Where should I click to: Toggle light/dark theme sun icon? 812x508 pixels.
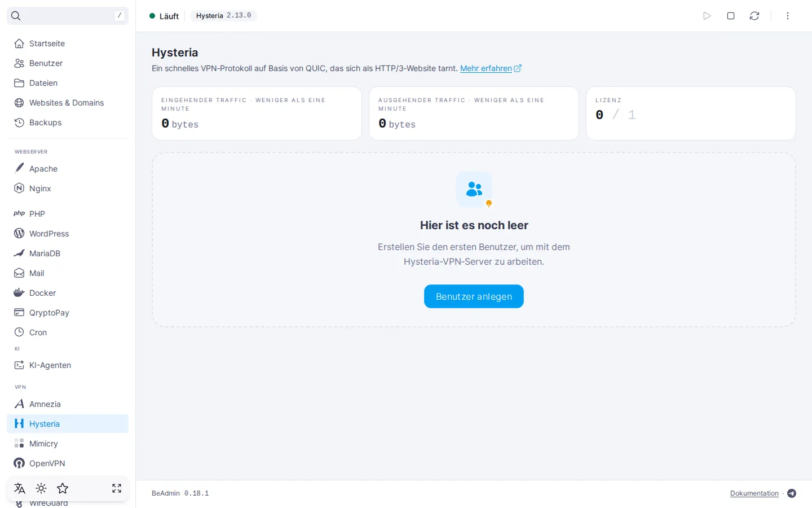tap(41, 488)
